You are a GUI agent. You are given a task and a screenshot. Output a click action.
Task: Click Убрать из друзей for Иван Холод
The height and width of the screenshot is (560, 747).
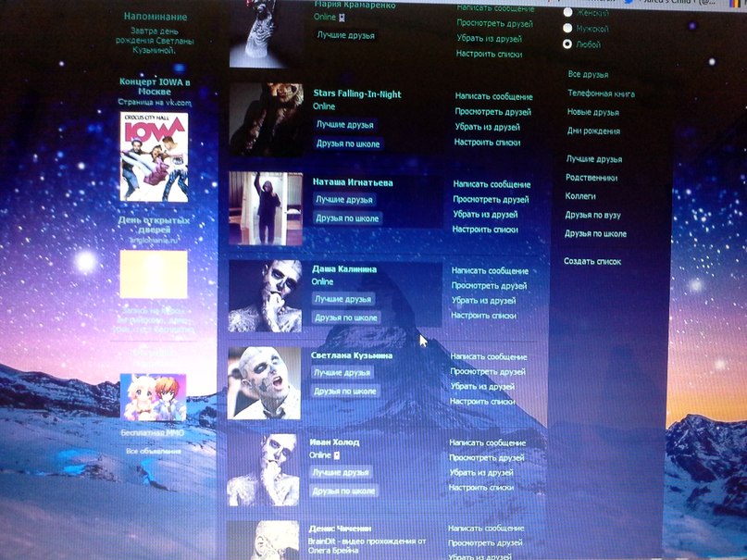pyautogui.click(x=481, y=473)
